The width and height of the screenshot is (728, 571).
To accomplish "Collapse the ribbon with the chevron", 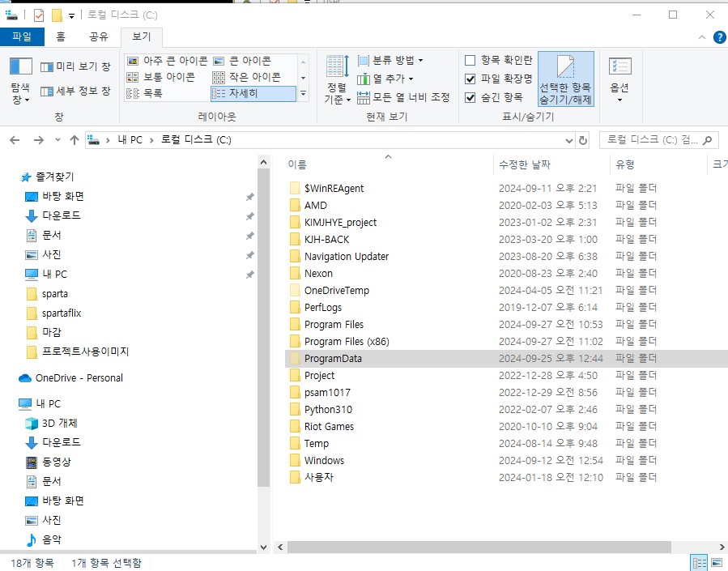I will (x=701, y=37).
